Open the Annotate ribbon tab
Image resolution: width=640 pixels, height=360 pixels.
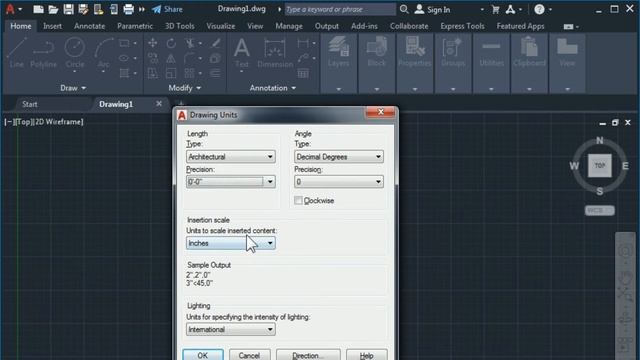[x=89, y=26]
